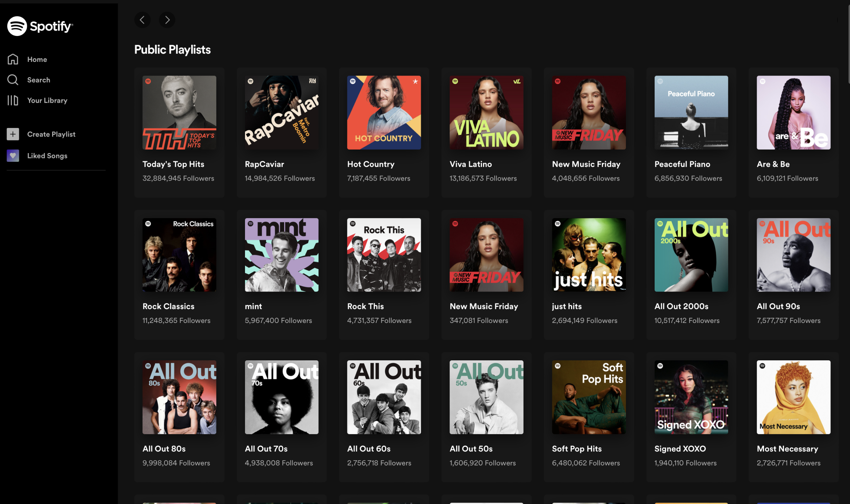The width and height of the screenshot is (850, 504).
Task: Open Peaceful Piano cover art
Action: click(x=691, y=113)
